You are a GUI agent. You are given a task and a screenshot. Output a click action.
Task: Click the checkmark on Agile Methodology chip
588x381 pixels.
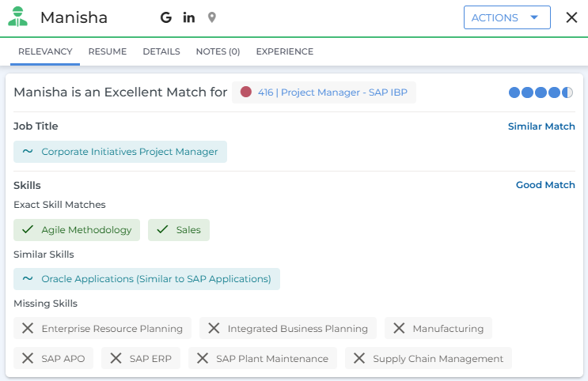28,230
